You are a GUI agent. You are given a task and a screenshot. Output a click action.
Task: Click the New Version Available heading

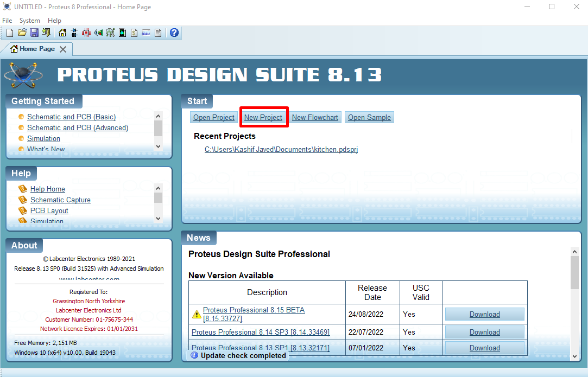click(x=231, y=276)
